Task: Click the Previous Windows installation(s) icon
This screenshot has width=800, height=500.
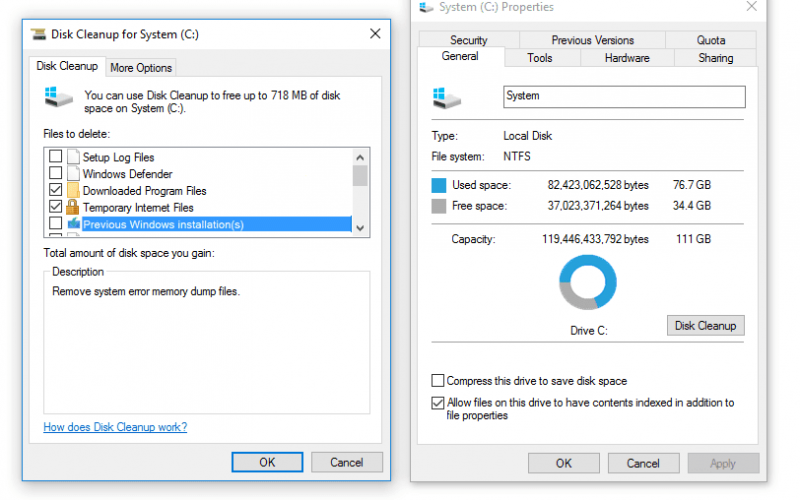Action: point(73,223)
